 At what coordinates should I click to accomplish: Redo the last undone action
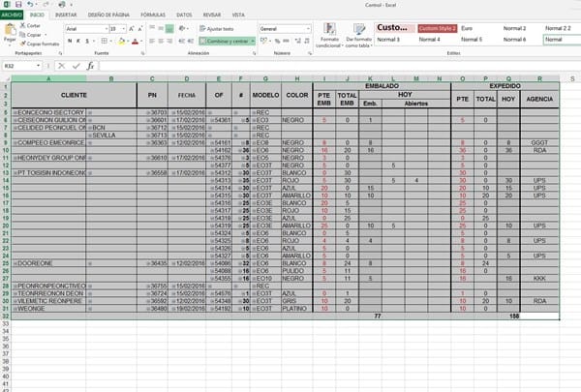[x=46, y=5]
